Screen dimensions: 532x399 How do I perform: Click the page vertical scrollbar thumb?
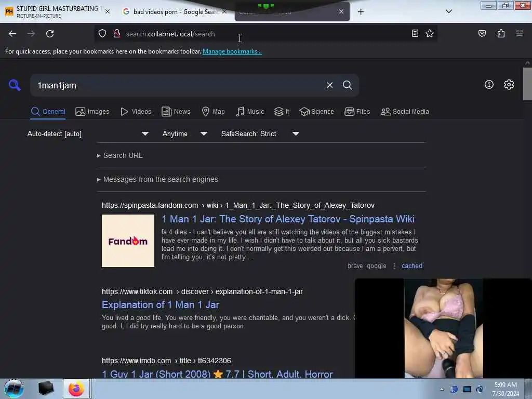click(x=527, y=84)
